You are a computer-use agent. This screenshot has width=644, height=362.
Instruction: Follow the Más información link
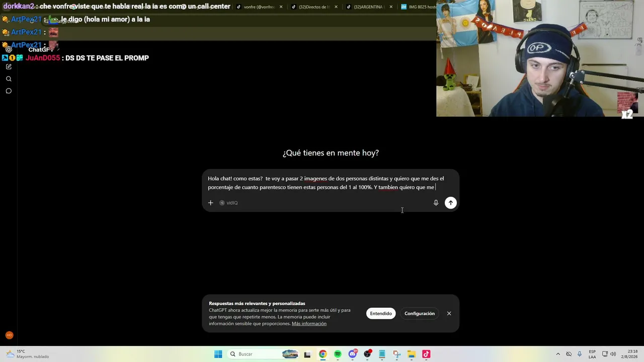[309, 323]
